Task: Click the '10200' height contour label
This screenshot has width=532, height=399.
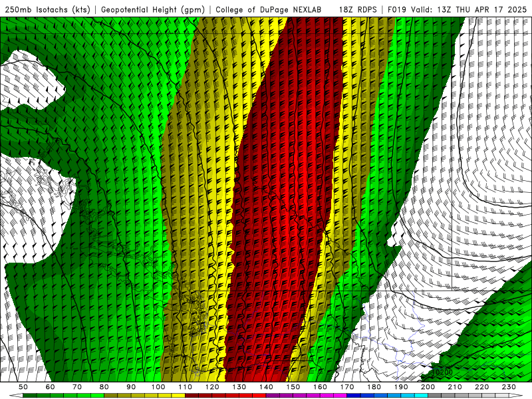Action: point(442,372)
